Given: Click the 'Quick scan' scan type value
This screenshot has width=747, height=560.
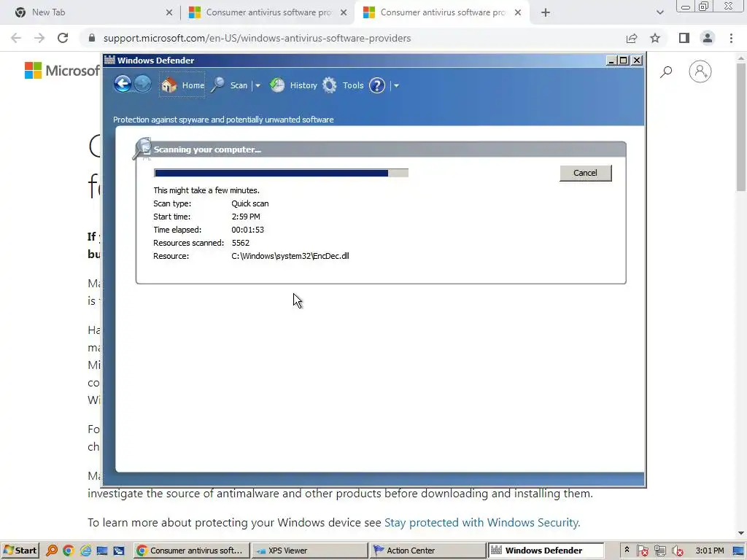Looking at the screenshot, I should 250,203.
